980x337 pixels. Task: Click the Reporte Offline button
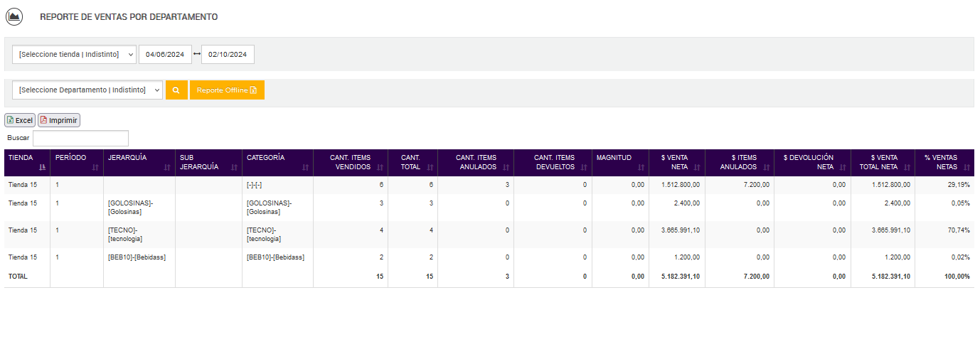click(x=227, y=90)
